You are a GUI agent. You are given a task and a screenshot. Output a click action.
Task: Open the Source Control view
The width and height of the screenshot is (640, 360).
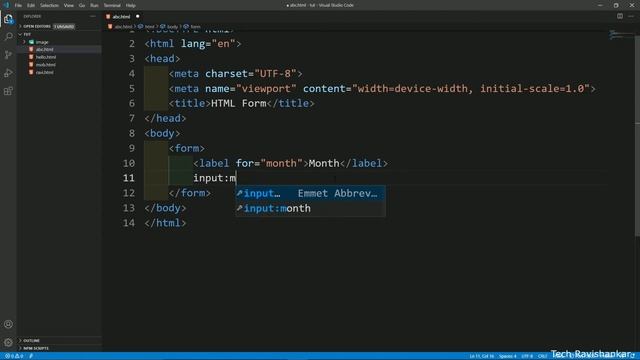pos(8,55)
